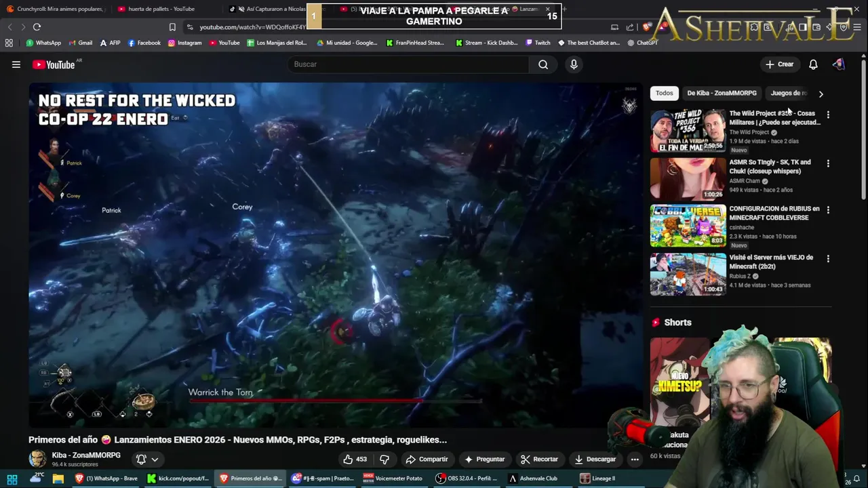This screenshot has width=868, height=488.
Task: Switch to WhatsApp - Brave taskbar window
Action: [x=106, y=479]
